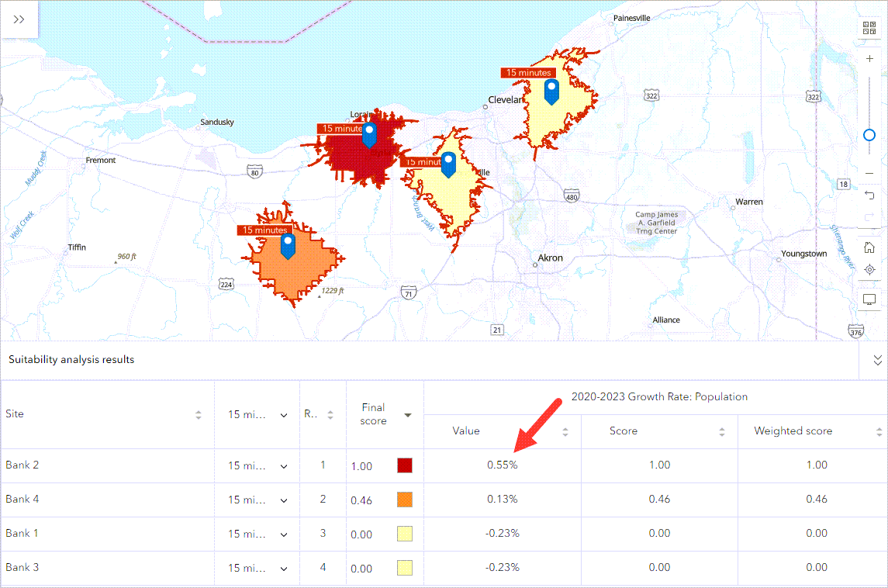Open Bank 4 drive-time dropdown
Screen dimensions: 888x588
[284, 500]
